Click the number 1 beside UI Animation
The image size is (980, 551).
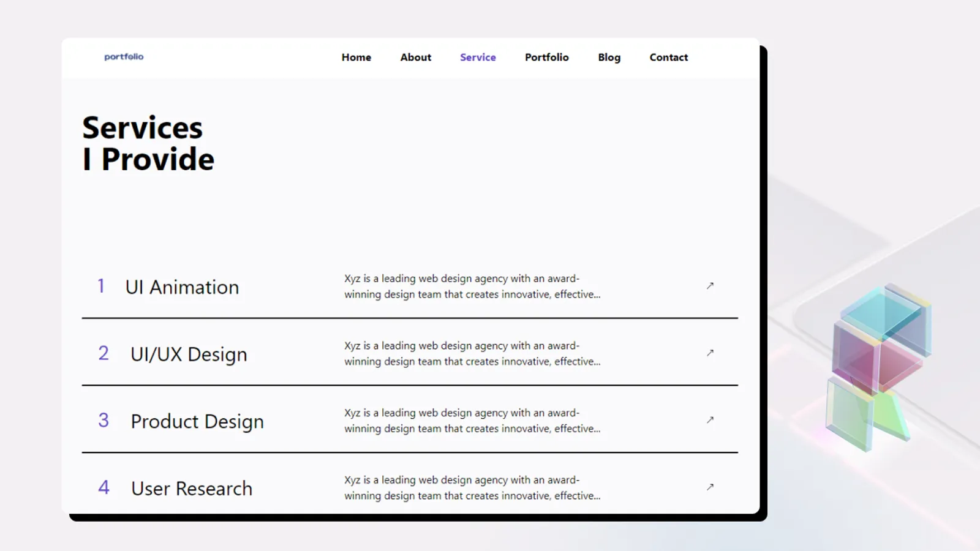(x=101, y=286)
